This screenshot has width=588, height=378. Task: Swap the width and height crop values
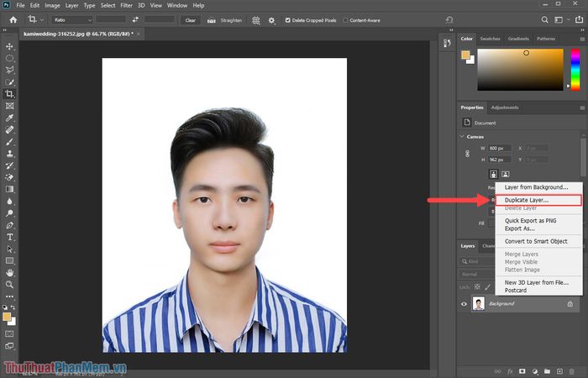click(x=135, y=20)
